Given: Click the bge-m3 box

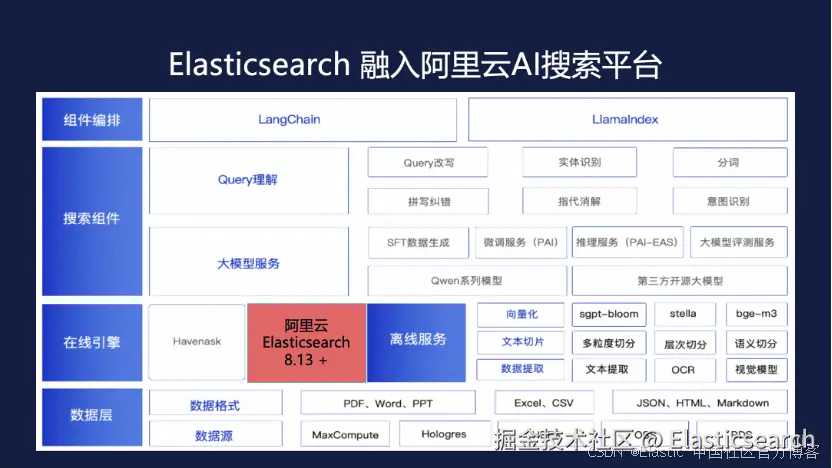Looking at the screenshot, I should tap(757, 314).
